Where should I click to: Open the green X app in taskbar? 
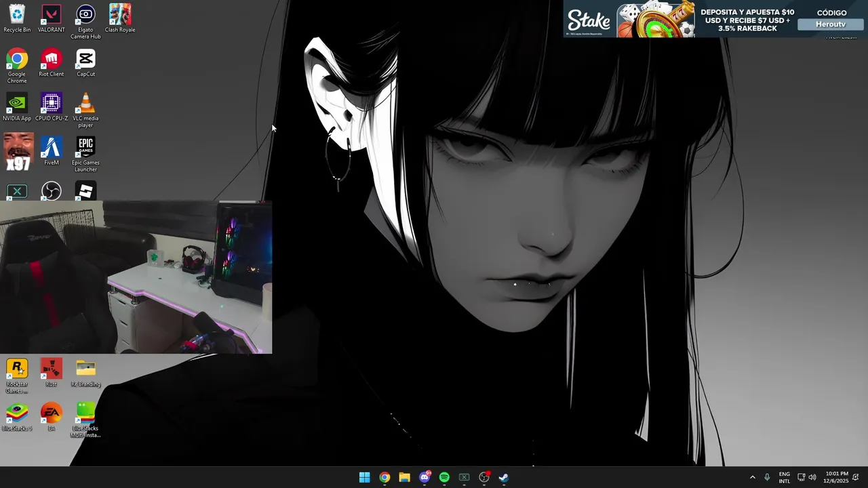click(465, 477)
